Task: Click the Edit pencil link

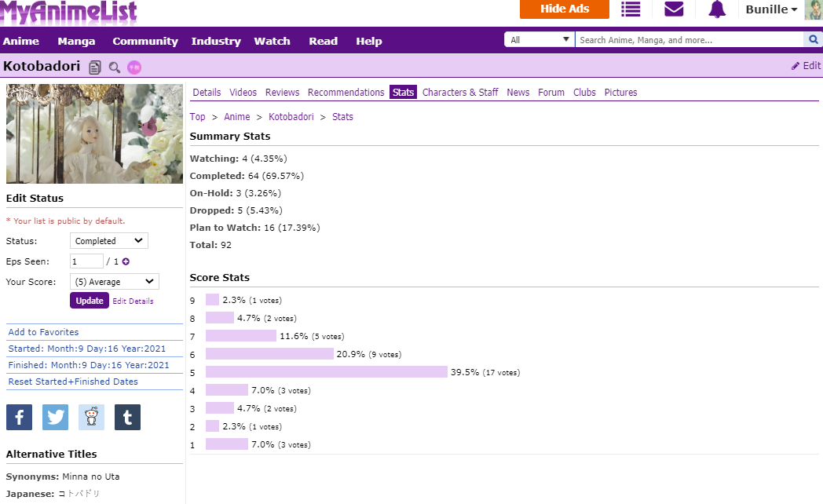Action: click(807, 66)
